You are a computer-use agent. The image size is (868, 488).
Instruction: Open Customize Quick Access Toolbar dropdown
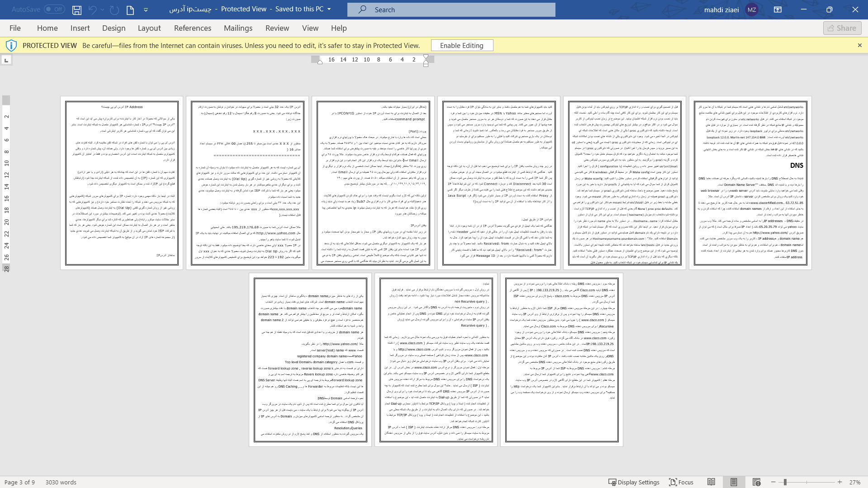coord(146,9)
